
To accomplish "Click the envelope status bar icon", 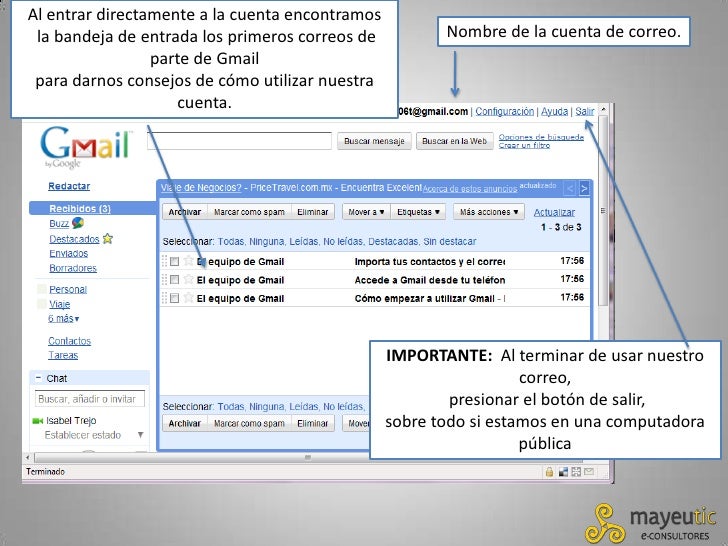I will pos(589,472).
